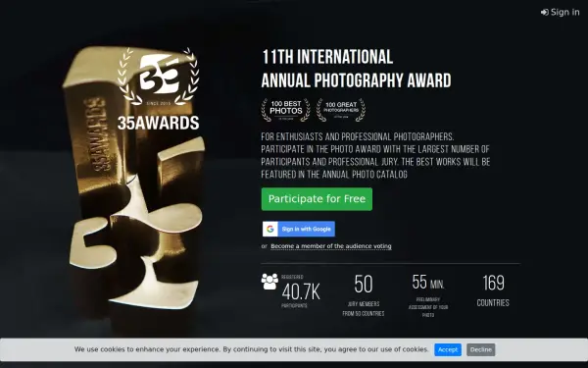Click the sign-in arrow icon
The image size is (588, 368).
pyautogui.click(x=545, y=13)
